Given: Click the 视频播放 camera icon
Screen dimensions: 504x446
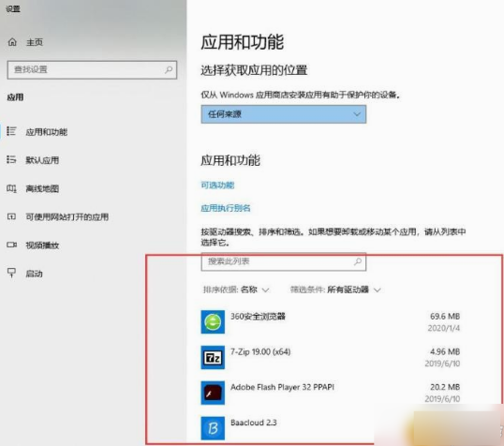Looking at the screenshot, I should pyautogui.click(x=11, y=245).
